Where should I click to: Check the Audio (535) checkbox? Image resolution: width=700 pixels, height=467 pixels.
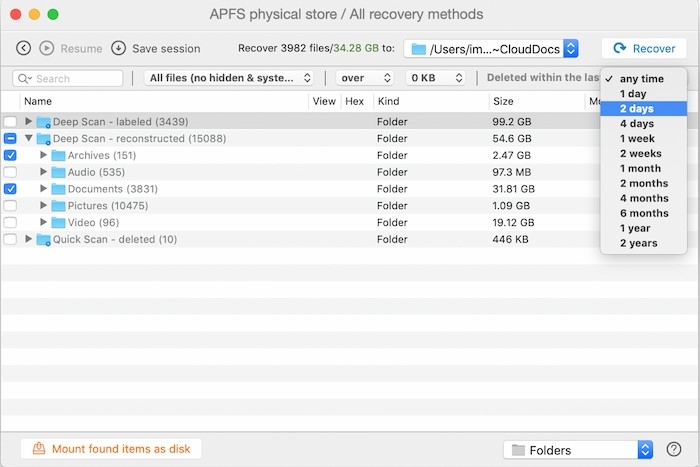coord(10,172)
